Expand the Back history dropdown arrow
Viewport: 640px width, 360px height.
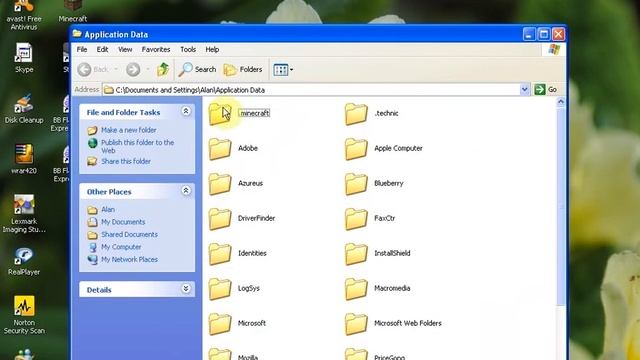116,69
